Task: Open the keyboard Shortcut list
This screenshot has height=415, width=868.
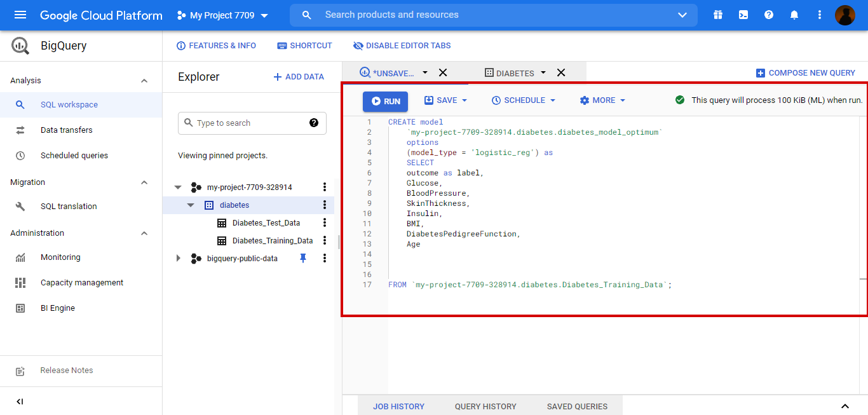Action: [304, 46]
